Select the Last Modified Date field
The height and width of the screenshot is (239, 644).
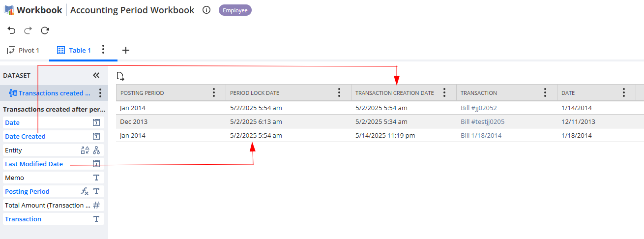click(x=34, y=164)
